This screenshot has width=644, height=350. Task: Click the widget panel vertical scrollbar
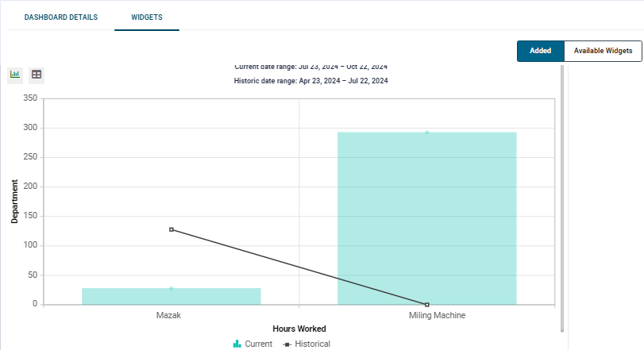click(x=562, y=198)
